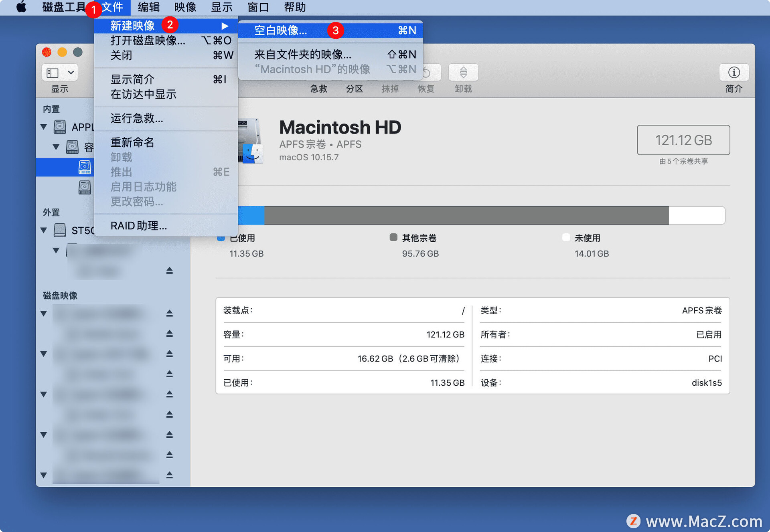
Task: Open the Apple menu
Action: (21, 7)
